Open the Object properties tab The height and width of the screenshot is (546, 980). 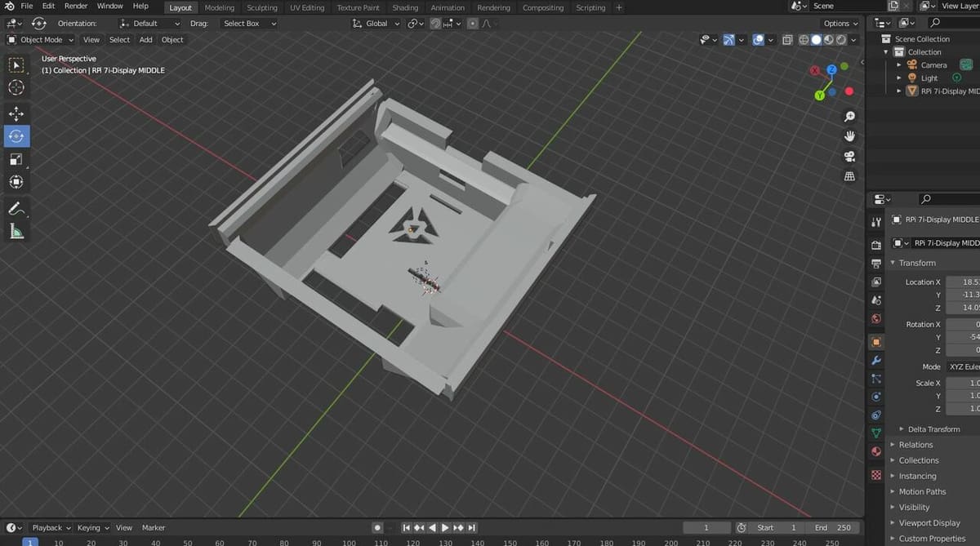pyautogui.click(x=876, y=342)
